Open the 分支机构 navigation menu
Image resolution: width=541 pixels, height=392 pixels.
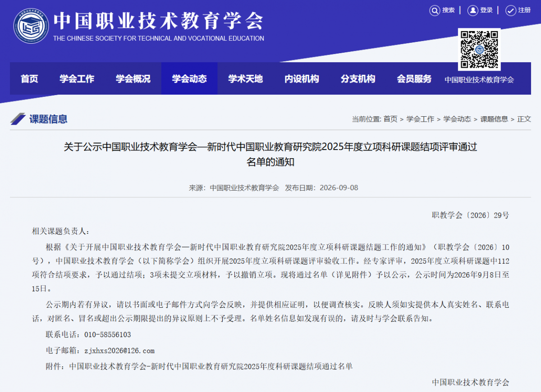point(358,79)
